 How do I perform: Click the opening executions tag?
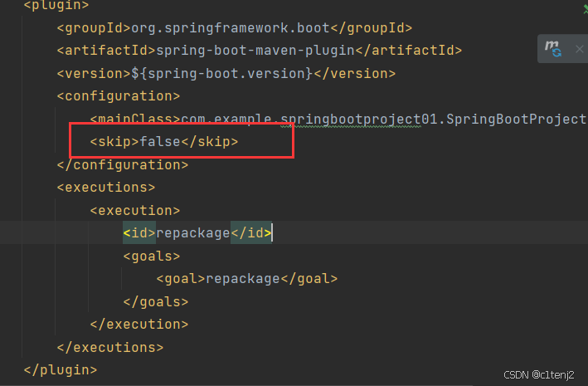coord(106,188)
